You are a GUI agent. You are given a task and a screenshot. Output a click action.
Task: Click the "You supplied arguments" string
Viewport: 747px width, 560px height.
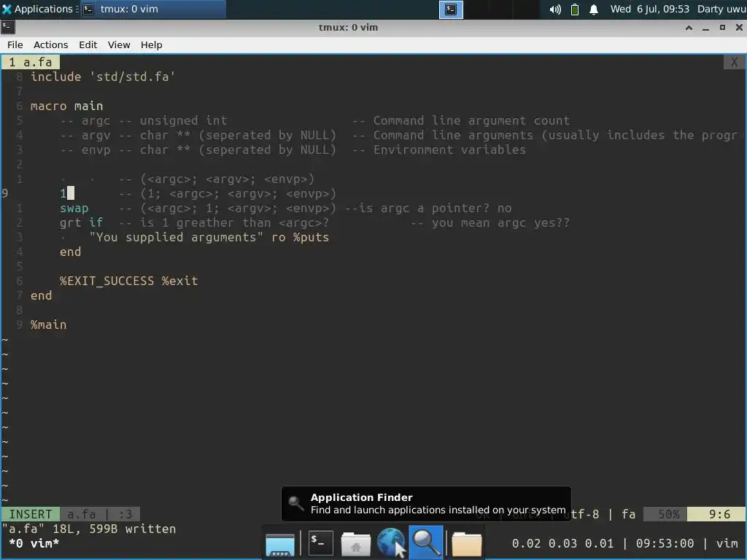(x=177, y=237)
